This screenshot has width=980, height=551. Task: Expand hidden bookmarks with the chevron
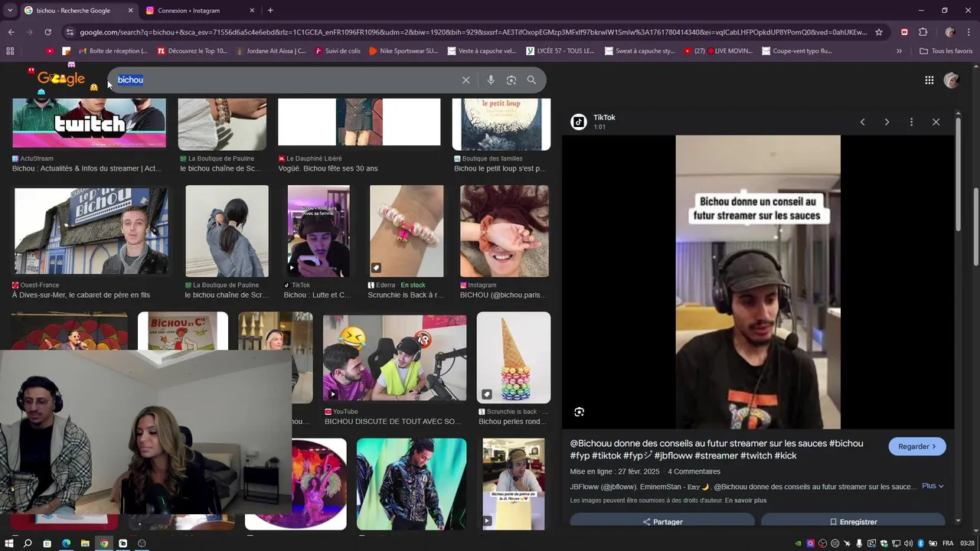tap(899, 51)
